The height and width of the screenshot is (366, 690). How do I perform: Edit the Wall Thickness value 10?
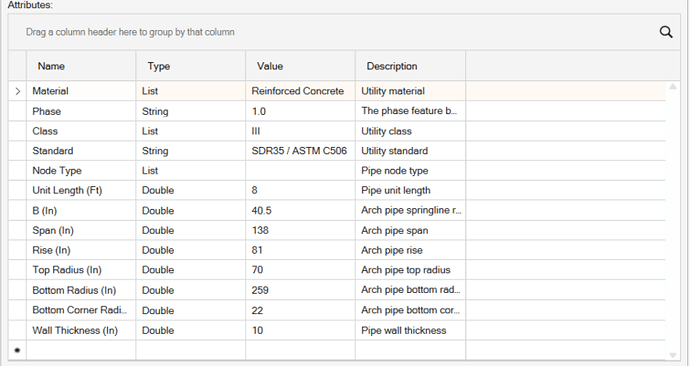tap(300, 330)
